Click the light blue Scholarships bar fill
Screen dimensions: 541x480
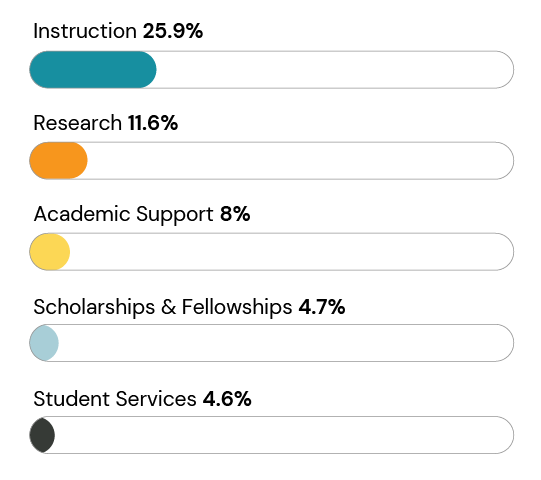[44, 343]
